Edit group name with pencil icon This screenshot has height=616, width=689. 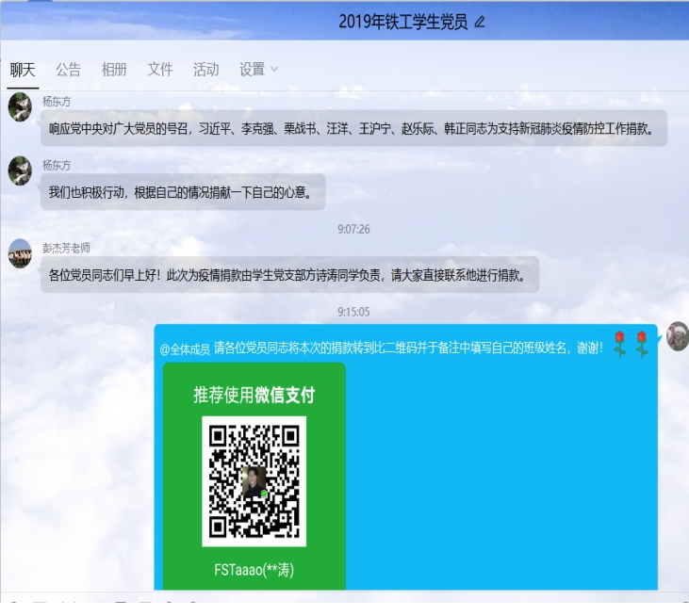(480, 22)
